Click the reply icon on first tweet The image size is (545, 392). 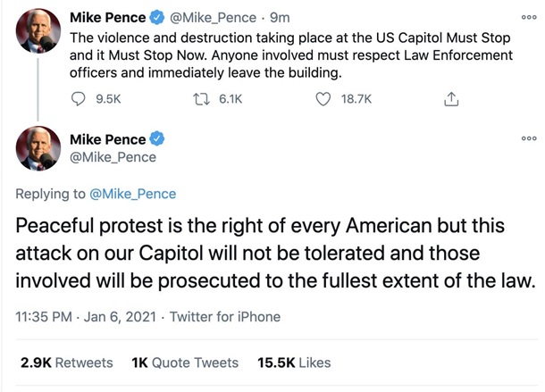coord(78,101)
